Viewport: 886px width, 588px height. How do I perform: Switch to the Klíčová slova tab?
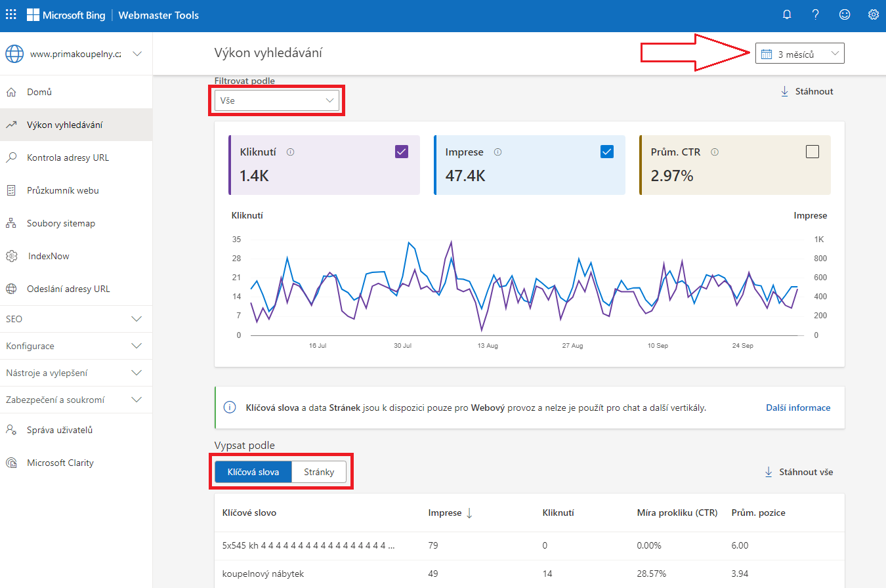pos(253,472)
